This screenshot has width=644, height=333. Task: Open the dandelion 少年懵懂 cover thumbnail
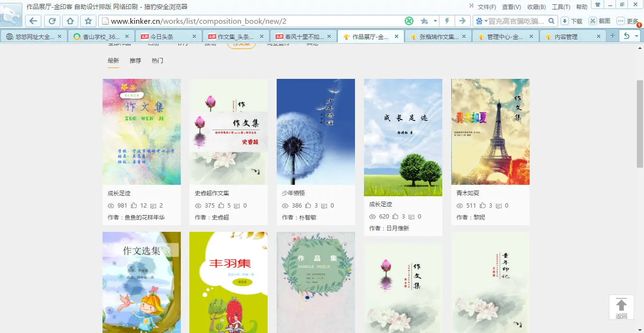(316, 132)
